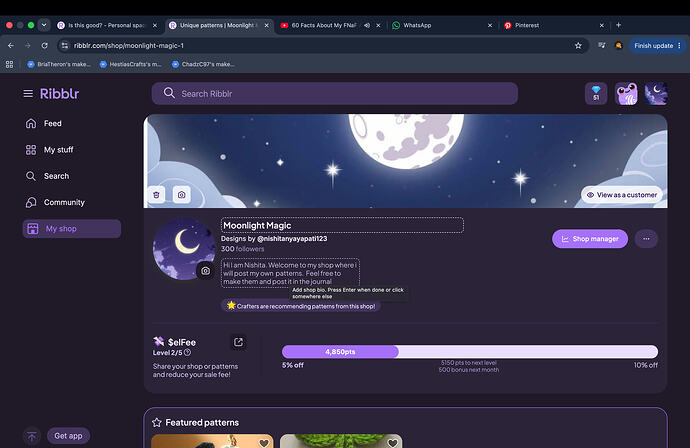View 300 followers list

point(242,249)
